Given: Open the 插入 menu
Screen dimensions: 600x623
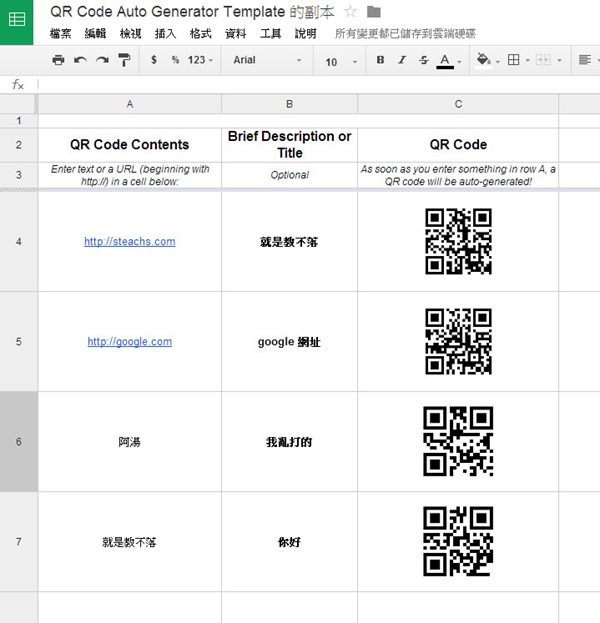Looking at the screenshot, I should click(x=166, y=33).
